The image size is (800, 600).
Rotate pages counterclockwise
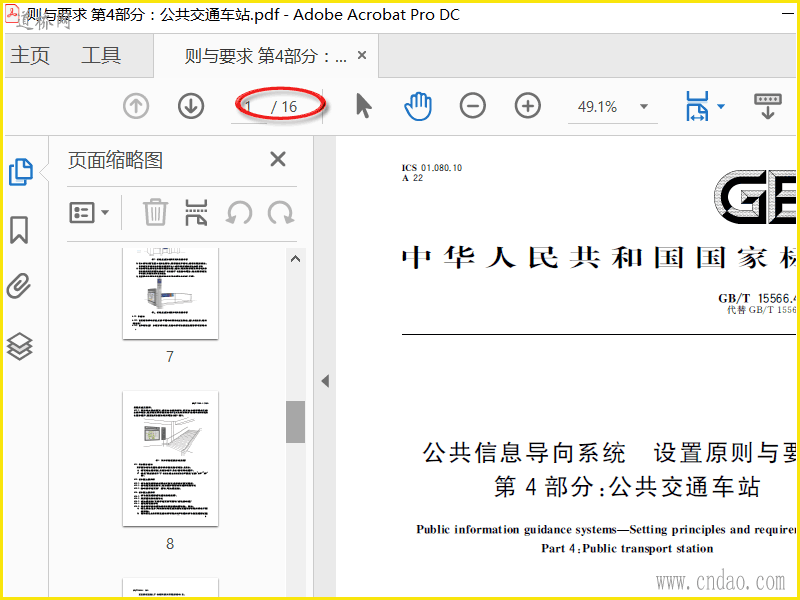pyautogui.click(x=239, y=212)
